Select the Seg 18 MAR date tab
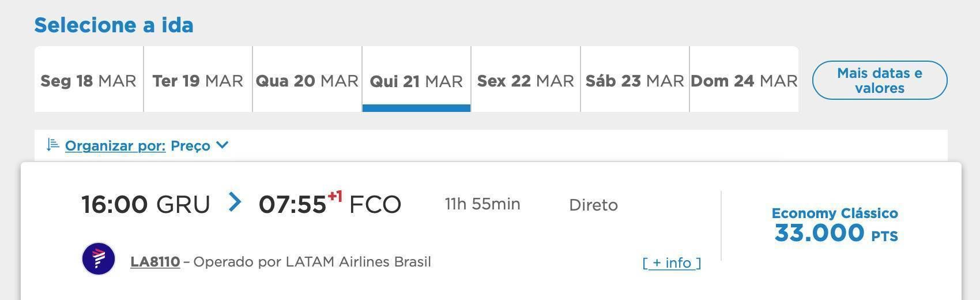This screenshot has width=980, height=300. [89, 79]
